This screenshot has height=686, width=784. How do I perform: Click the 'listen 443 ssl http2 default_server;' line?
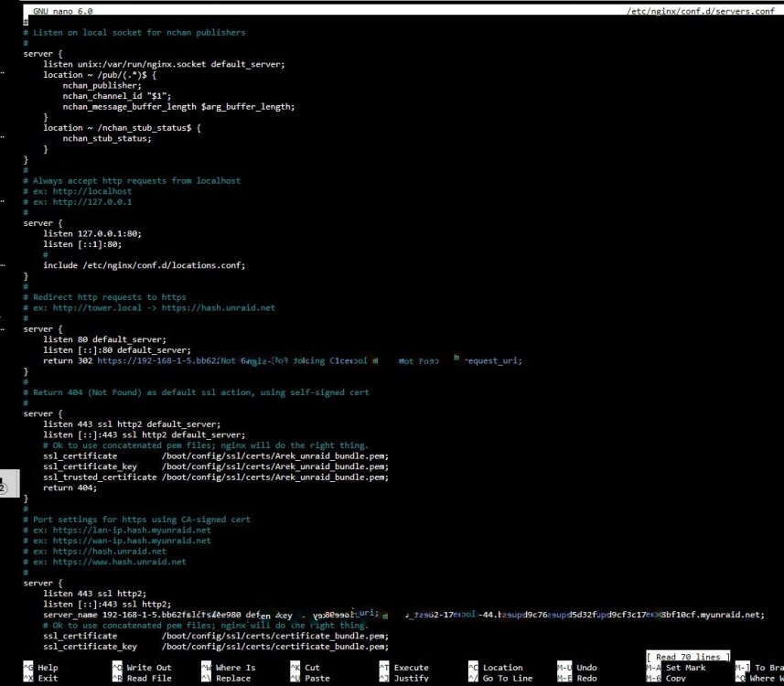(132, 424)
